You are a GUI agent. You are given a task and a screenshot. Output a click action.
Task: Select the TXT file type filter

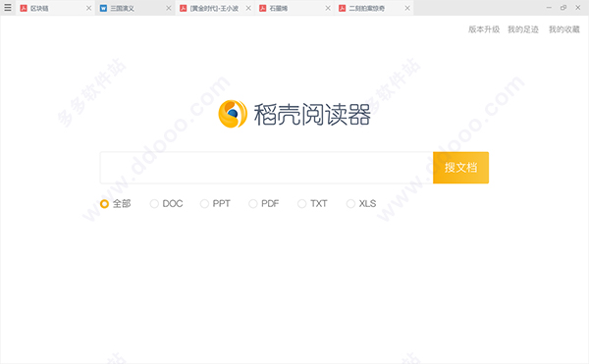(x=301, y=204)
